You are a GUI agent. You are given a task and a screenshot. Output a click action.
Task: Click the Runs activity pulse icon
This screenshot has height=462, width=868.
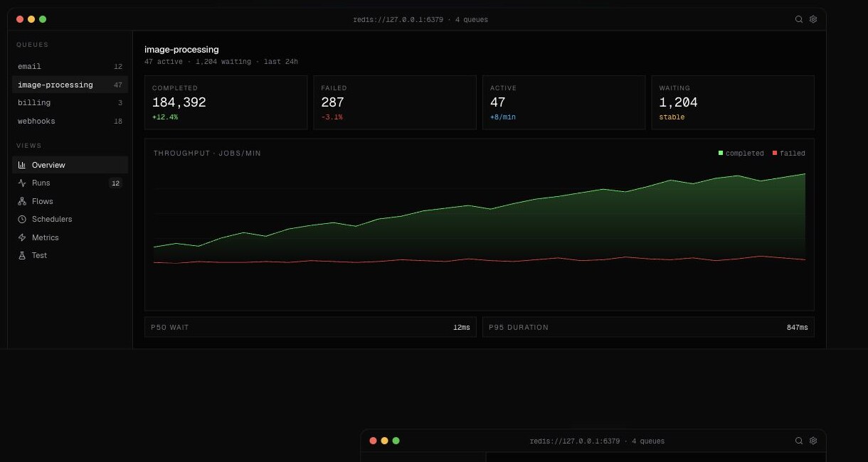pyautogui.click(x=22, y=183)
